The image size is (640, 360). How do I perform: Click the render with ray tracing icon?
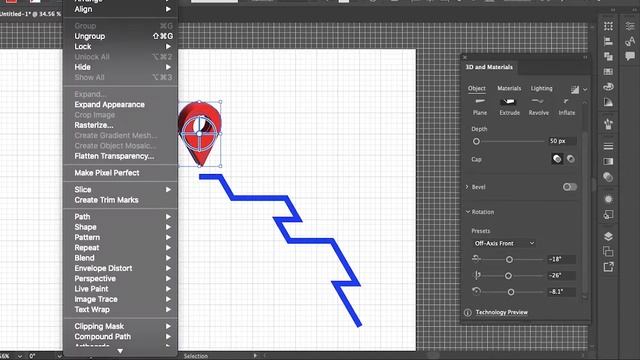click(575, 89)
